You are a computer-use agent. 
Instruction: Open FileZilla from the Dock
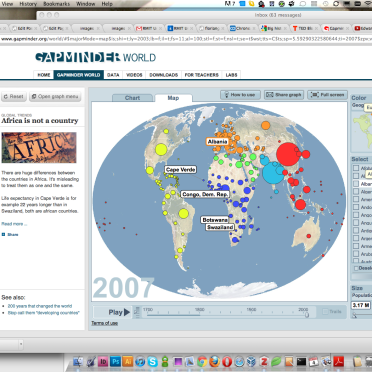coord(264,361)
